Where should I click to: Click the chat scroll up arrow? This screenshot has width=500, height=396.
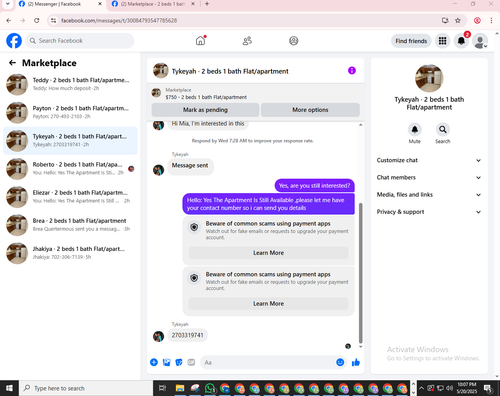tap(360, 125)
